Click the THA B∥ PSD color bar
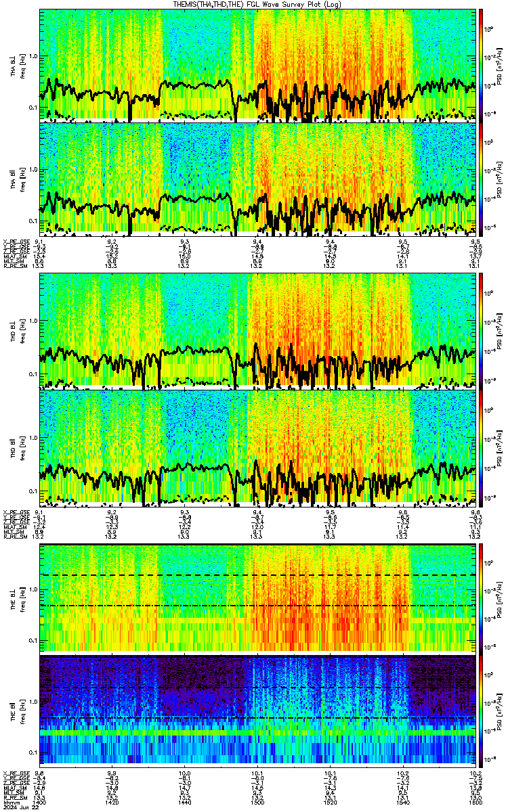Image resolution: width=508 pixels, height=812 pixels. click(x=481, y=179)
